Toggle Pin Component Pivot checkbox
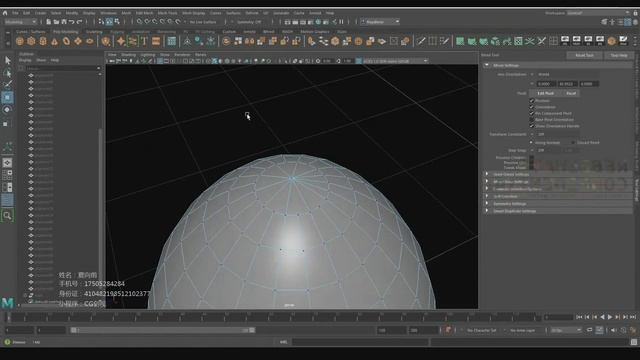 (531, 113)
